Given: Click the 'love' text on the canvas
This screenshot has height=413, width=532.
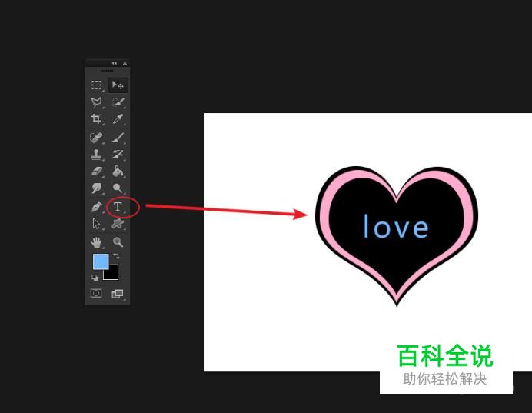Looking at the screenshot, I should (396, 225).
